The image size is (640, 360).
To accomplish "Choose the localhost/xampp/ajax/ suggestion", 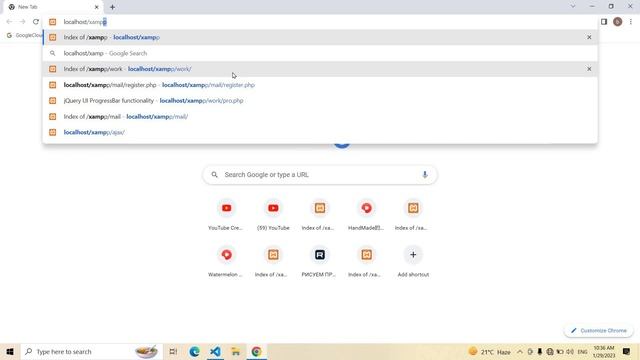I will tap(320, 132).
